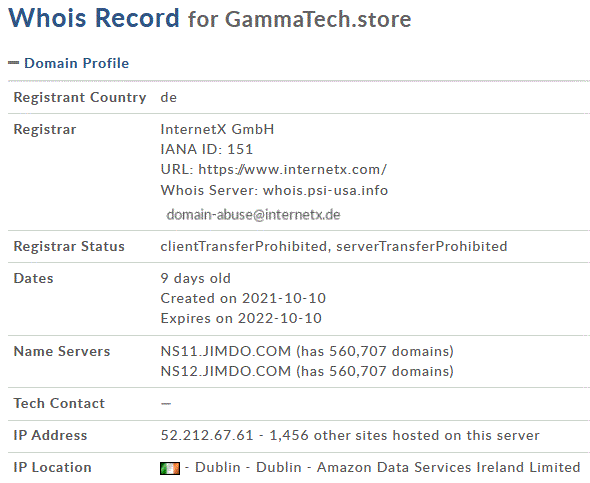Open NS11.JIMDO.COM name server link
Image resolution: width=590 pixels, height=483 pixels.
coord(226,351)
